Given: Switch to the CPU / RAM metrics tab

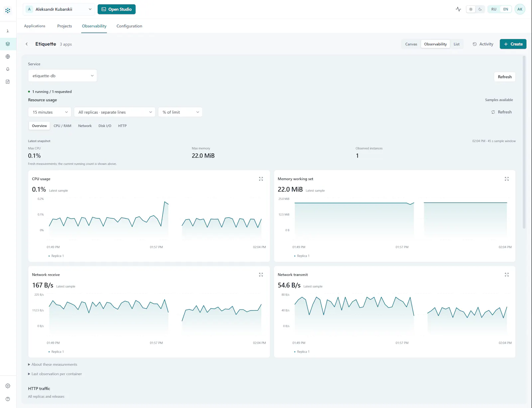Looking at the screenshot, I should (63, 126).
